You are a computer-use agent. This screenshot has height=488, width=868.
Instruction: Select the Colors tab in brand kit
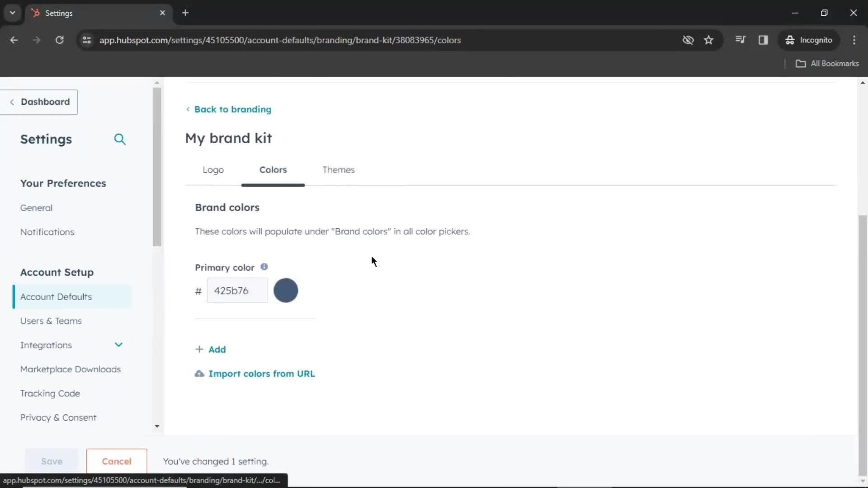click(x=273, y=170)
